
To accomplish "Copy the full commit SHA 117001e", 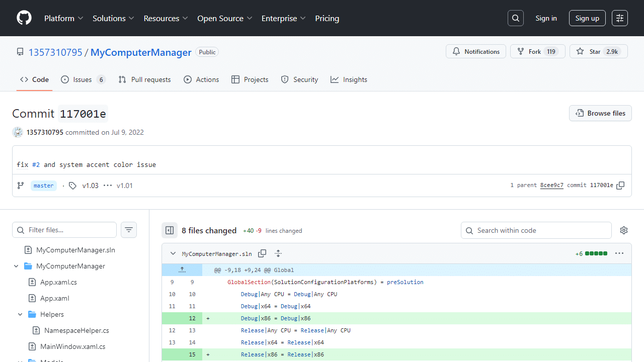I will (x=620, y=186).
